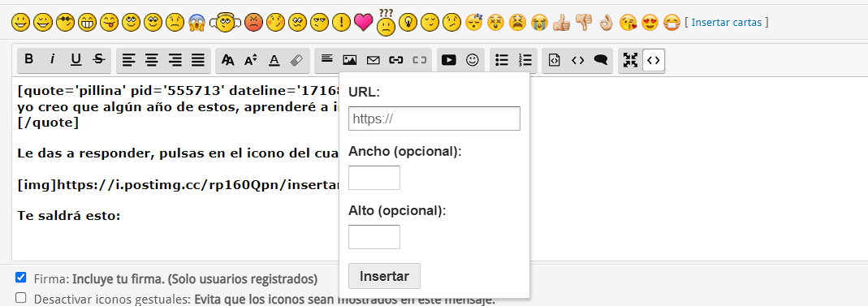868x306 pixels.
Task: Align text to the right
Action: coord(175,60)
